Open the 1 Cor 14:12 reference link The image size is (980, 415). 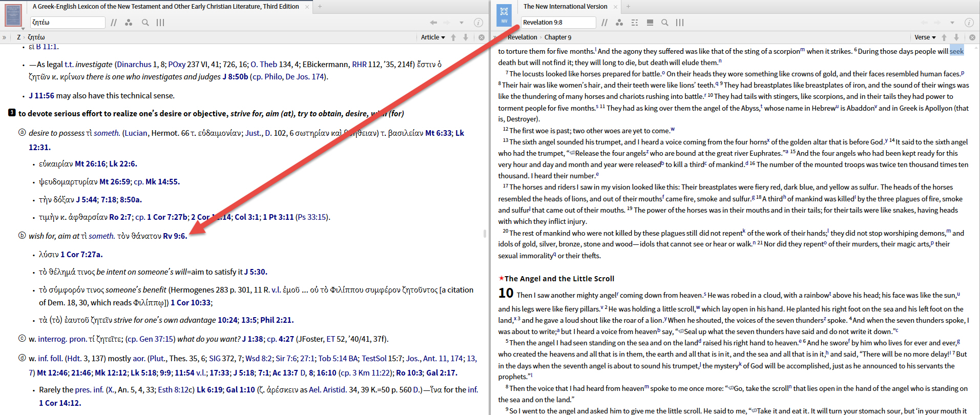60,403
